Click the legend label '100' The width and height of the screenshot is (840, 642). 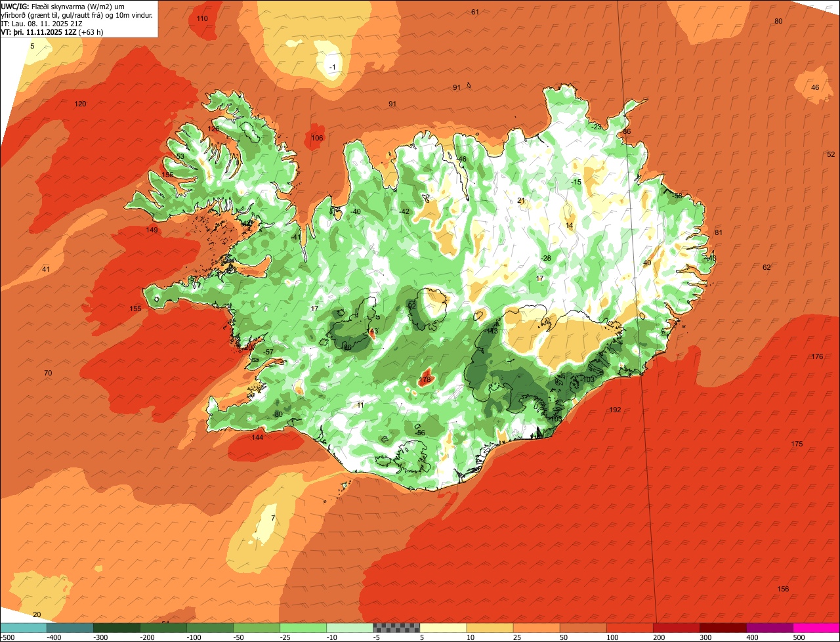pos(612,637)
